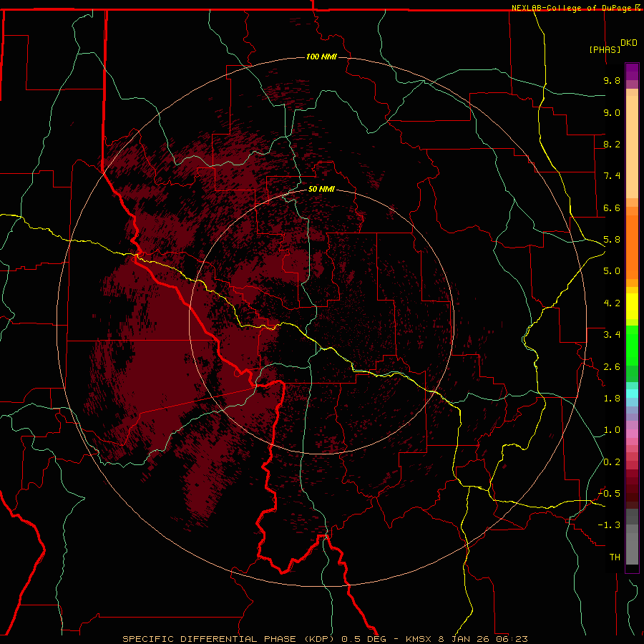The image size is (644, 644).
Task: Click the 9.8 scale value
Action: pos(612,81)
